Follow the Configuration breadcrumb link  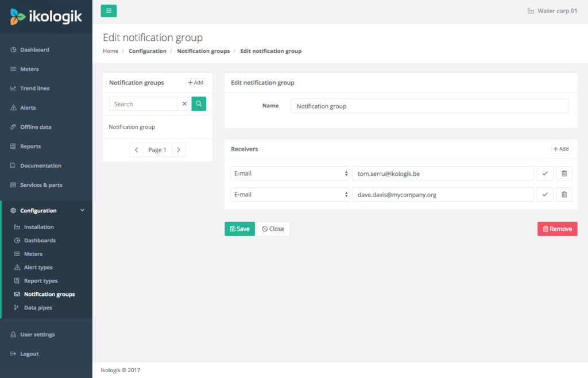(x=148, y=51)
